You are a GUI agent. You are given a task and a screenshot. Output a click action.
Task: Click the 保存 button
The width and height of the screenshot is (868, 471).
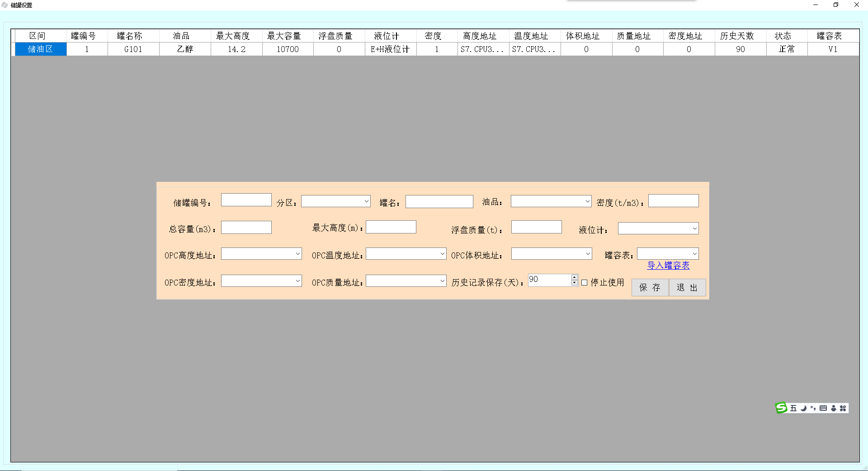click(650, 287)
